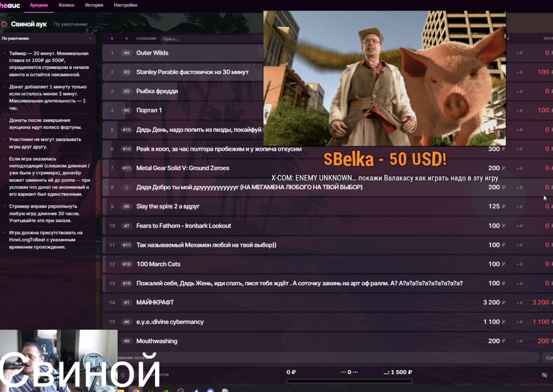Add rubles to Metal Gear Solid V lot
The width and height of the screenshot is (553, 392).
519,168
